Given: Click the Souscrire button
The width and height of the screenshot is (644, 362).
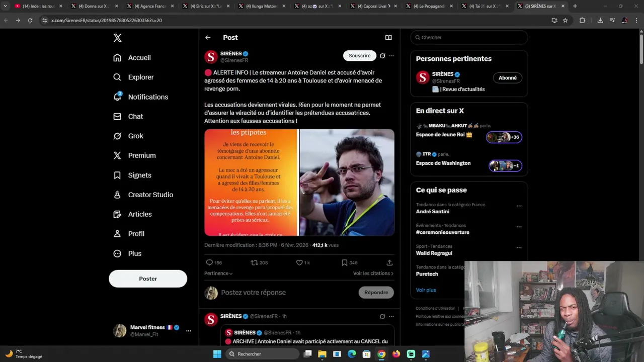Looking at the screenshot, I should [360, 56].
